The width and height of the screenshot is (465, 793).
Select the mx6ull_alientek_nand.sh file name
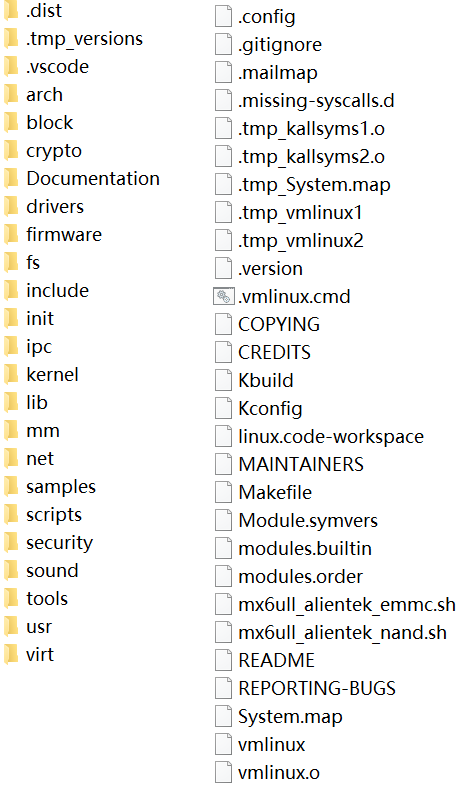pos(343,633)
